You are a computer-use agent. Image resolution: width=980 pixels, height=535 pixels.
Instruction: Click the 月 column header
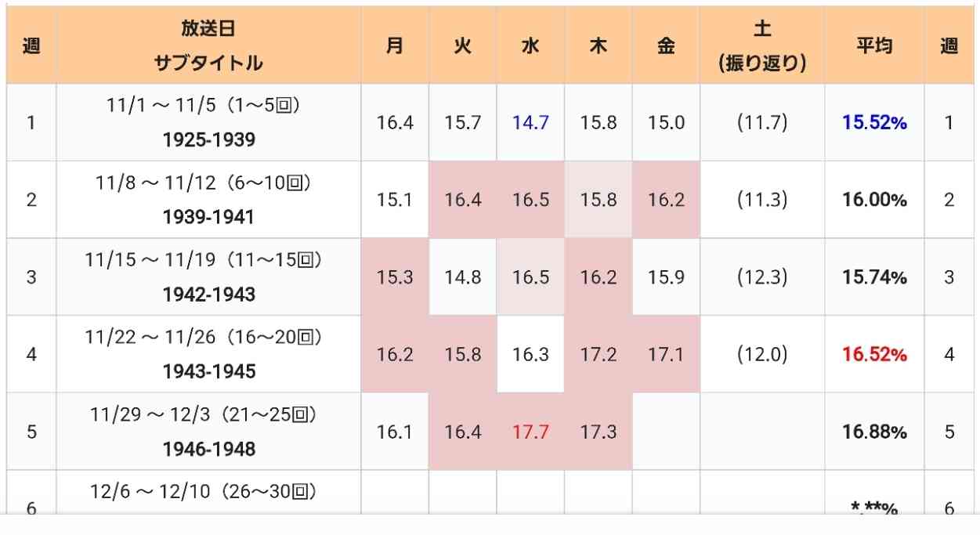395,45
